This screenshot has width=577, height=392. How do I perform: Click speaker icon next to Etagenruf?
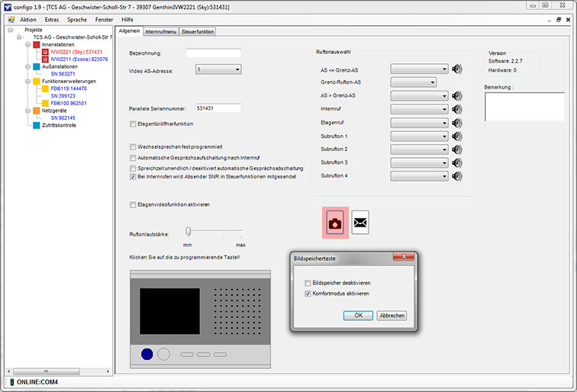[457, 122]
